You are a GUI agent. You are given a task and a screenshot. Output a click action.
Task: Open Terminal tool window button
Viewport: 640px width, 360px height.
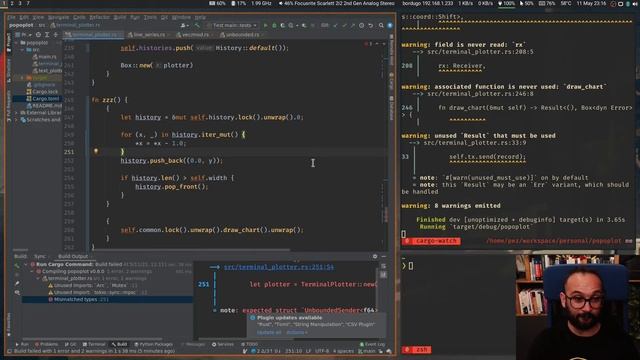pyautogui.click(x=94, y=344)
